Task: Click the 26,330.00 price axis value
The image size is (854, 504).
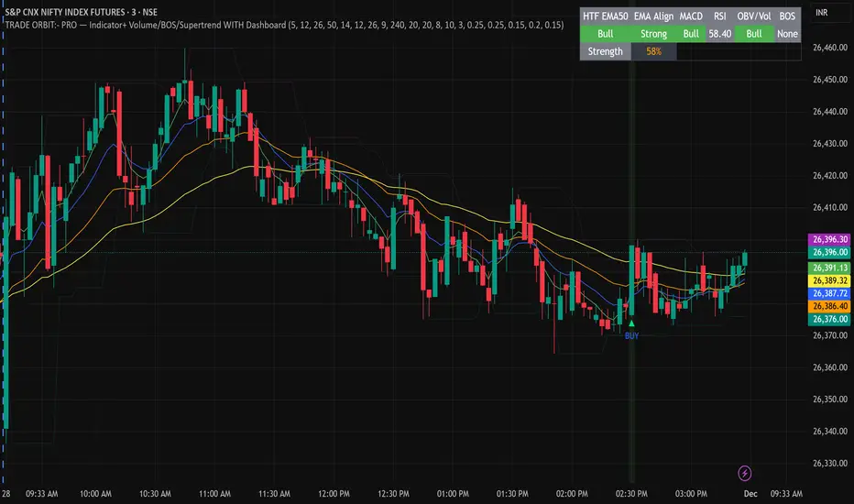Action: click(x=830, y=463)
